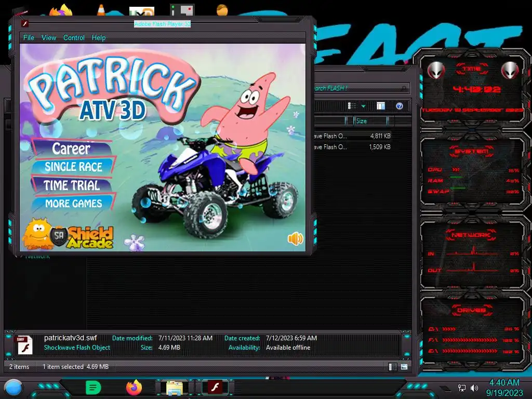Click the 2 items status text
Viewport: 532px width, 399px height.
pos(19,367)
